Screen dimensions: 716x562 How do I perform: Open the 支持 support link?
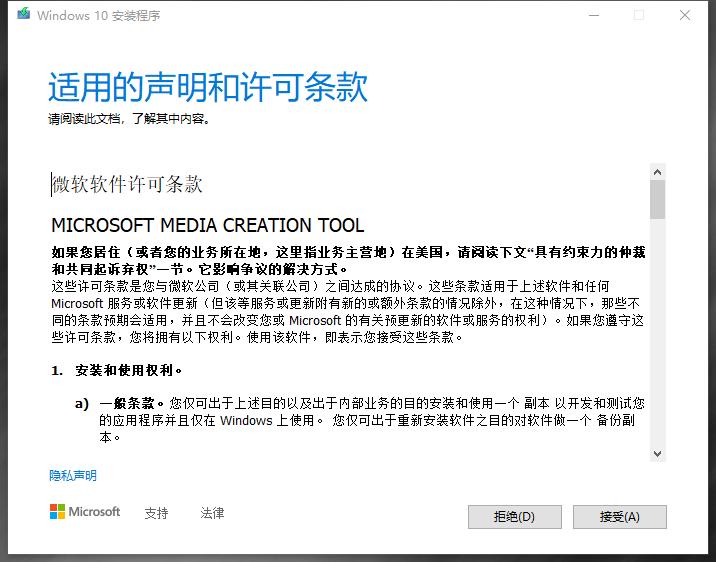[156, 513]
